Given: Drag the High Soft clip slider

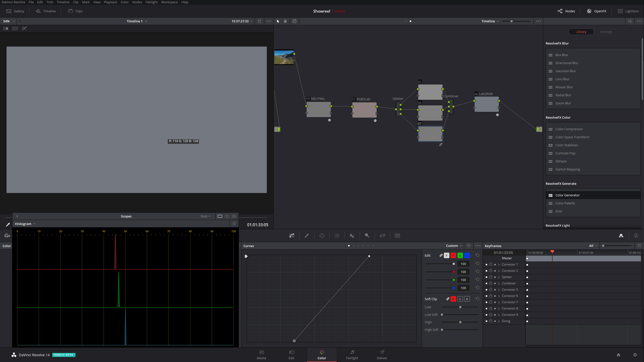Looking at the screenshot, I should click(x=442, y=330).
